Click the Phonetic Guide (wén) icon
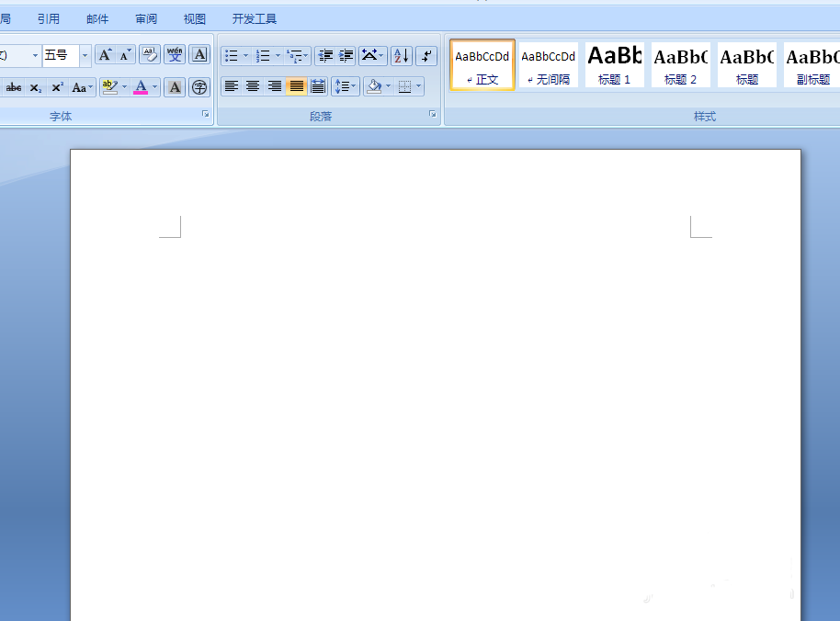This screenshot has width=840, height=621. [x=175, y=55]
